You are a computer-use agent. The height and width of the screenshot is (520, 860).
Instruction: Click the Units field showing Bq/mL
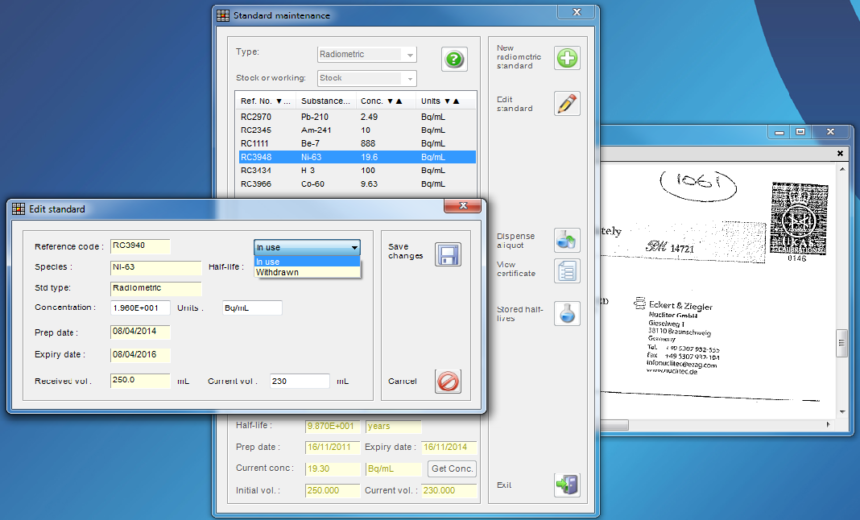pos(252,308)
